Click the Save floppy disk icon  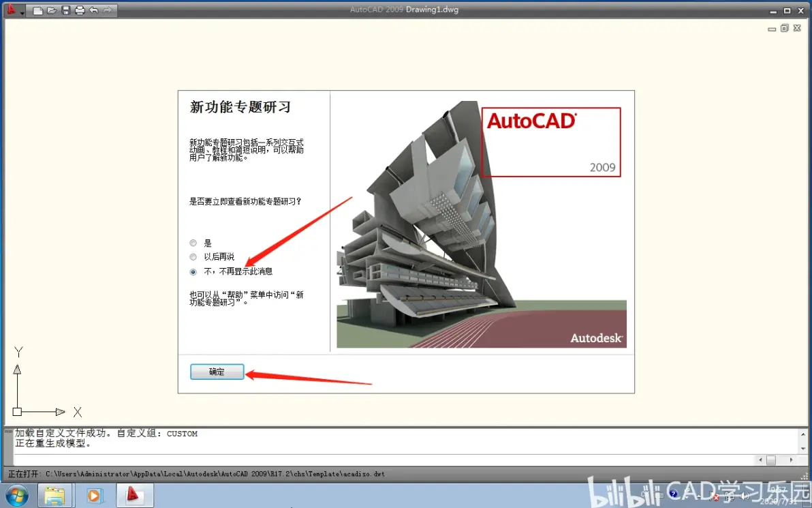[66, 10]
